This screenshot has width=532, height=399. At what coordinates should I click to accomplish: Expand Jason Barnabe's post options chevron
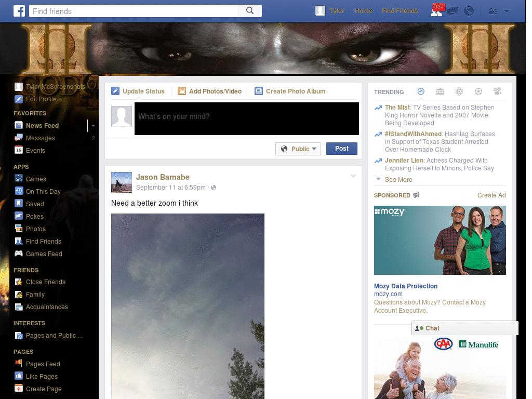353,176
